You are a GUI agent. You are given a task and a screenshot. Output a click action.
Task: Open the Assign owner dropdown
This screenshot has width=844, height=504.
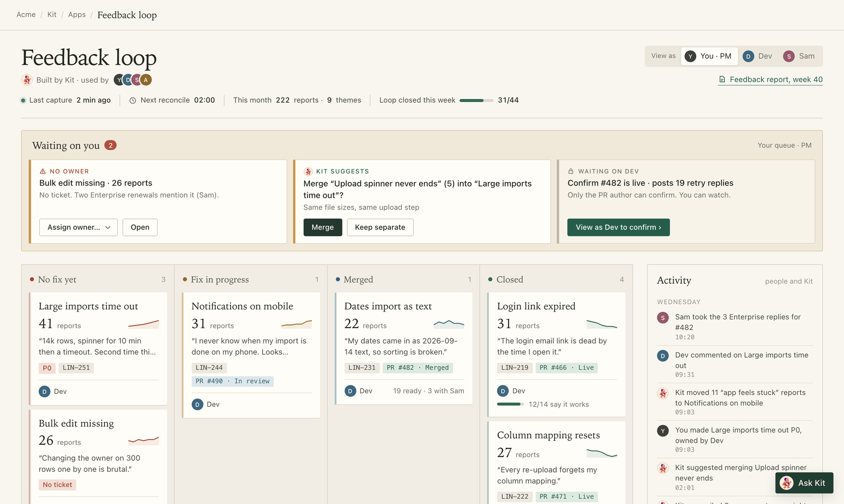(78, 227)
